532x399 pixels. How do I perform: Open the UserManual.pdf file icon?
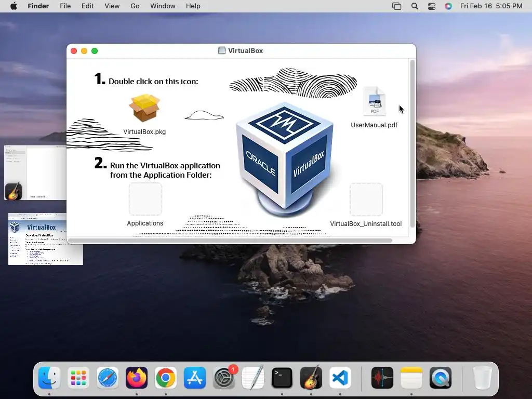(x=374, y=101)
